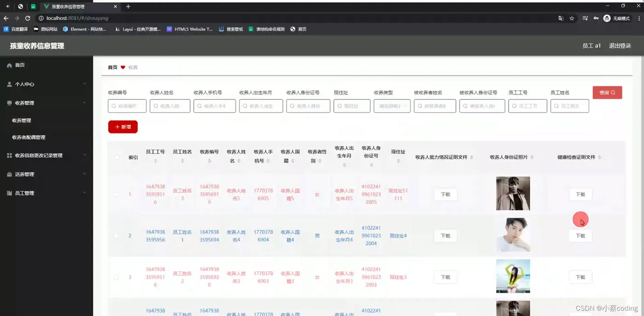Screen dimensions: 644x316
Task: Click 收养人身份证号 search input
Action: pos(308,106)
